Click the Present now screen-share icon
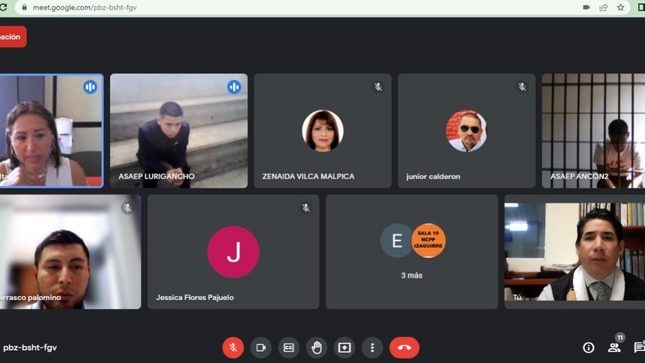The width and height of the screenshot is (645, 363). coord(344,348)
